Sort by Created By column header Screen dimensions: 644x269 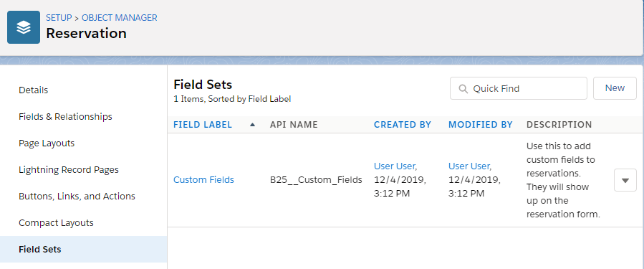coord(403,125)
